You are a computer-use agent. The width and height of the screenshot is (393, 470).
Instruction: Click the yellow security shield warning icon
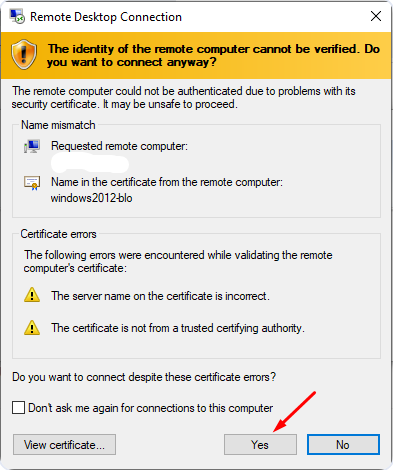(x=24, y=55)
